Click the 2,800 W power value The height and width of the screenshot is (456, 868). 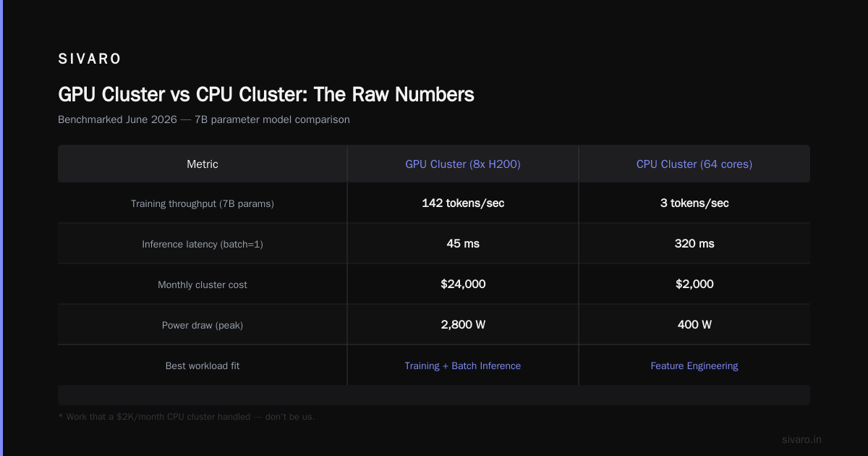463,325
